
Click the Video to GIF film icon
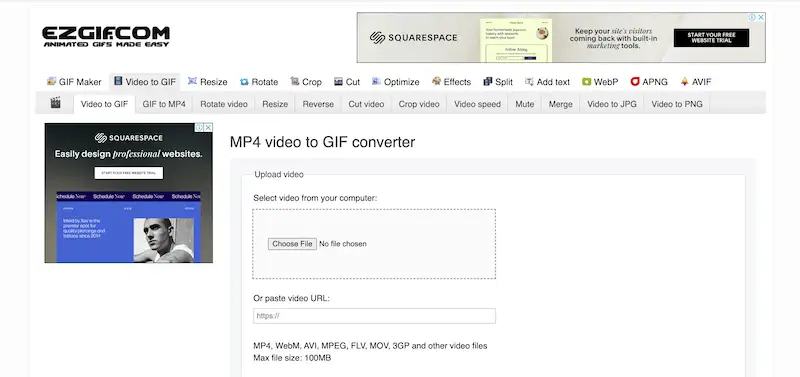(118, 81)
